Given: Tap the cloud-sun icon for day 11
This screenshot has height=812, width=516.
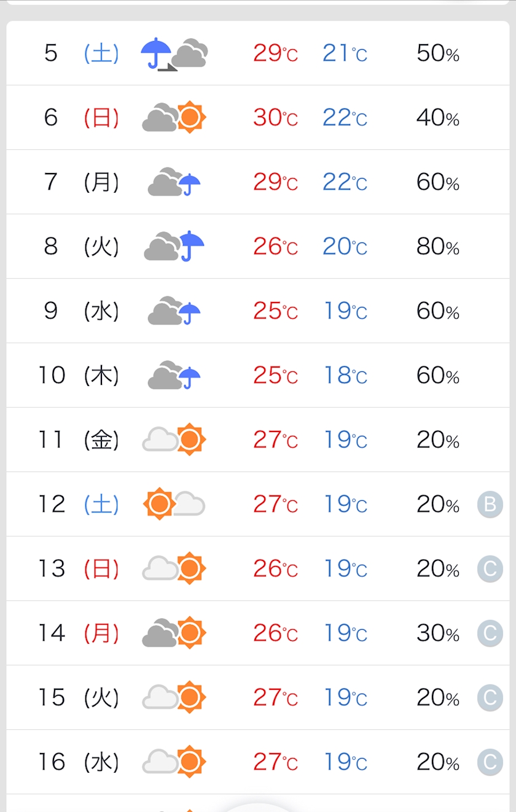Looking at the screenshot, I should click(174, 439).
